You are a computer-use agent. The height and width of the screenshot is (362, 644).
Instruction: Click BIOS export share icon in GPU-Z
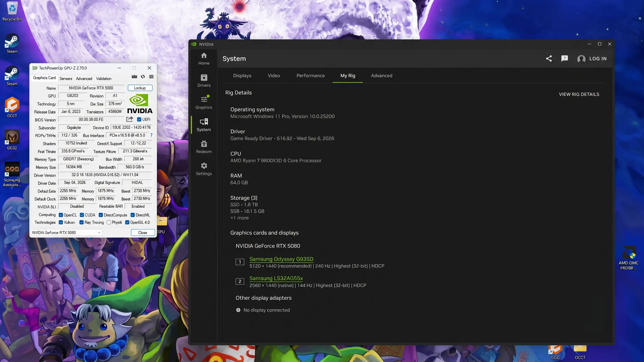130,119
